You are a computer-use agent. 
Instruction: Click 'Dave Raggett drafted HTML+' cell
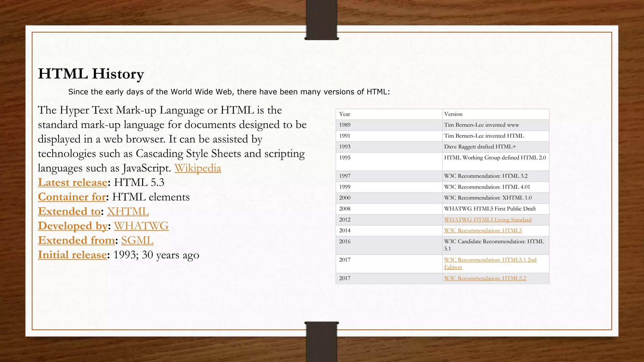click(x=496, y=147)
